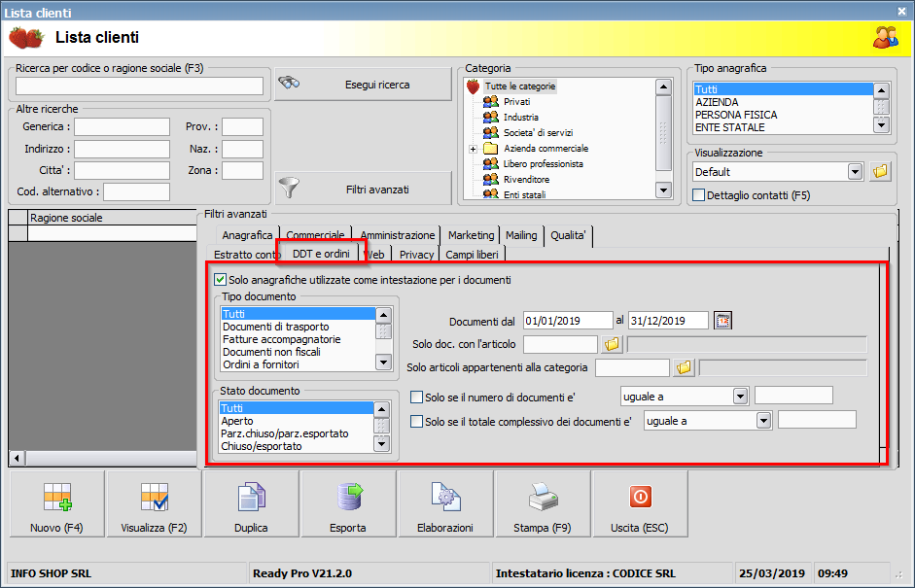The image size is (915, 588).
Task: Switch to the Privacy tab
Action: pos(416,255)
